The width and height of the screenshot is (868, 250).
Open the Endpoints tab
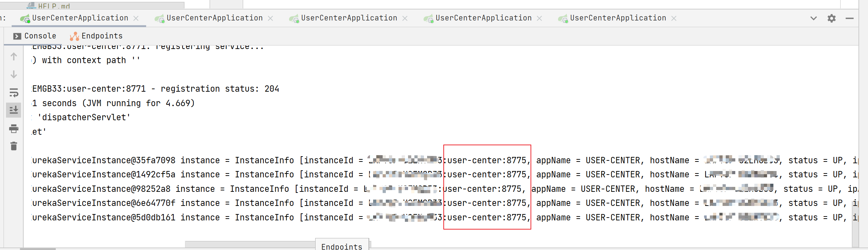pyautogui.click(x=96, y=36)
